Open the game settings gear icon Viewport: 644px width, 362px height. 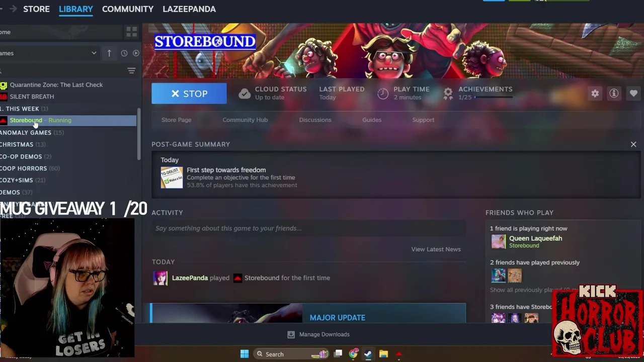pos(595,94)
